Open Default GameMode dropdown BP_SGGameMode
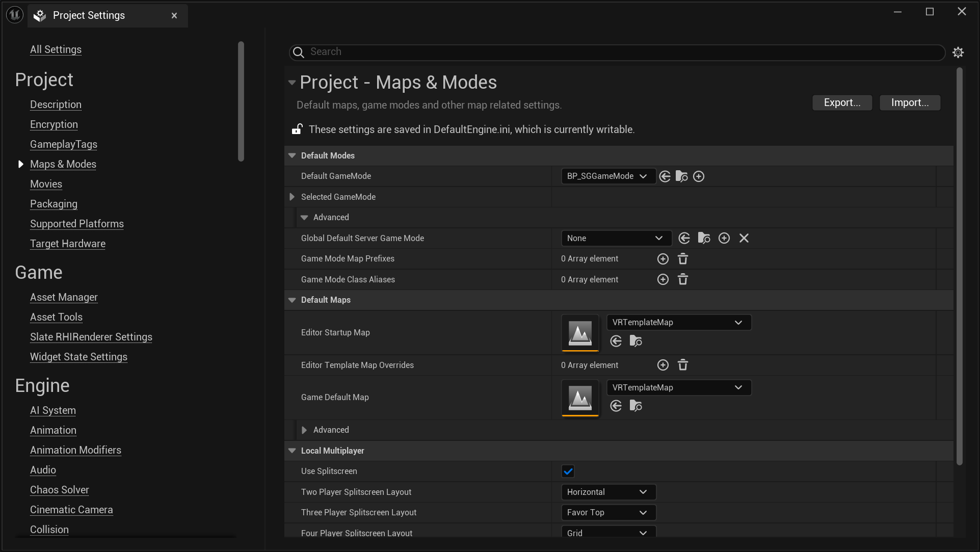The height and width of the screenshot is (552, 980). 607,176
